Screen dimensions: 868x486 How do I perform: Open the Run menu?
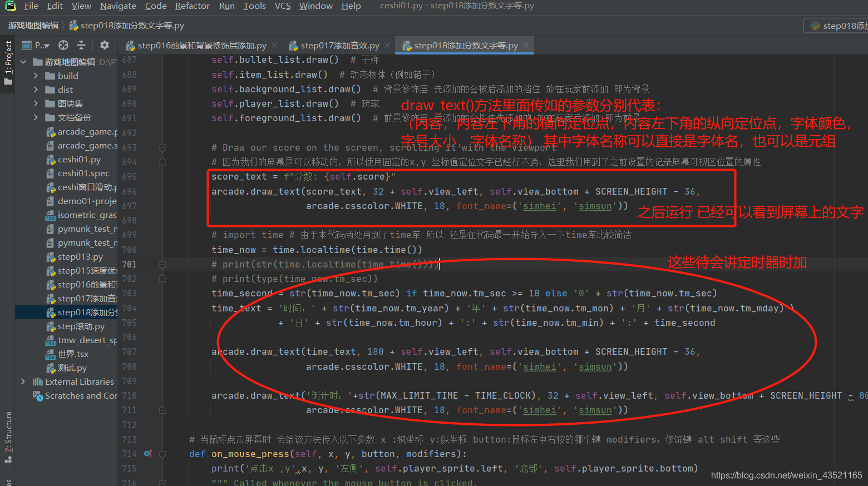(226, 6)
